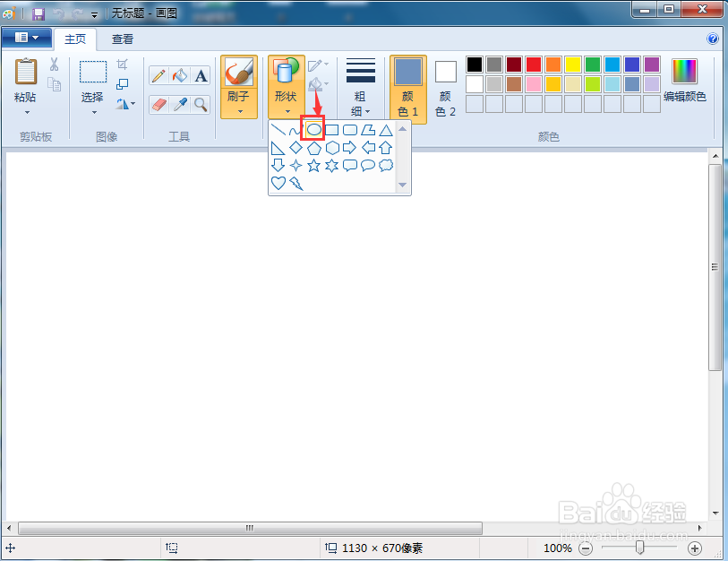Choose the Left arrow shape
Viewport: 728px width, 561px height.
368,148
